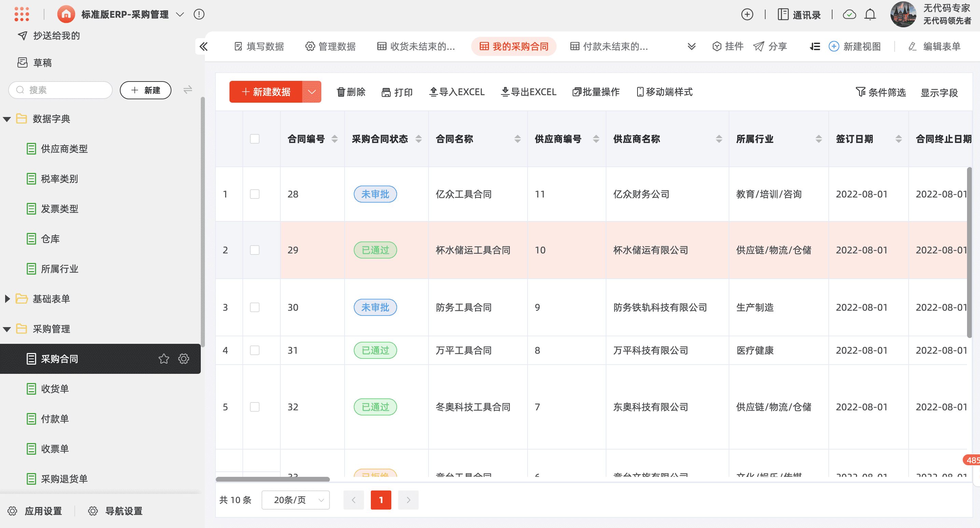Check the checkbox for row 29

pyautogui.click(x=254, y=250)
